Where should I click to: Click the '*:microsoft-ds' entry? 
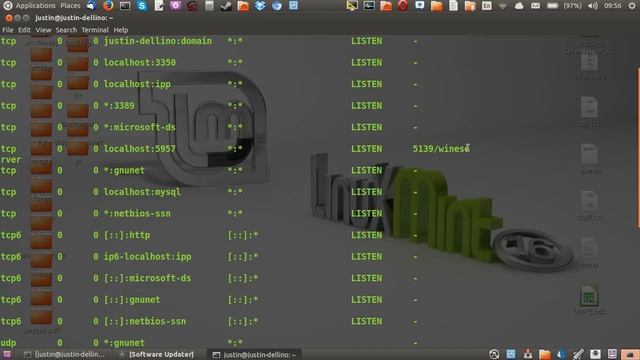click(140, 127)
